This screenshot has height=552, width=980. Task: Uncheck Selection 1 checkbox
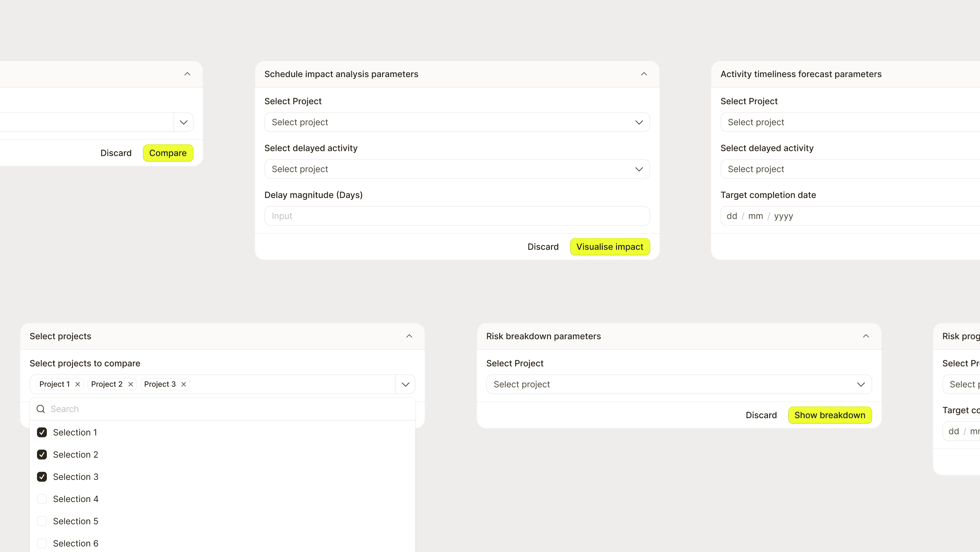(x=42, y=432)
